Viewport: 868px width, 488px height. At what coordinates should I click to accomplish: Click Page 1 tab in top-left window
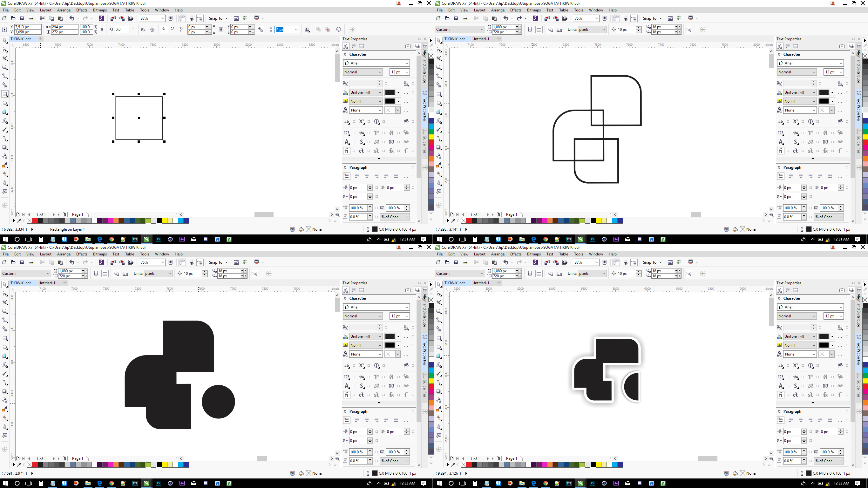[78, 215]
